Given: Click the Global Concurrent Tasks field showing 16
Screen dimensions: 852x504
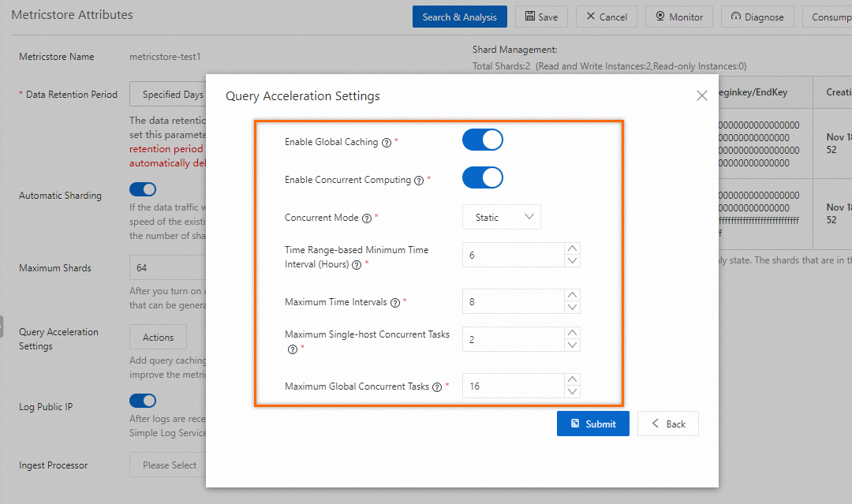Looking at the screenshot, I should click(x=514, y=386).
